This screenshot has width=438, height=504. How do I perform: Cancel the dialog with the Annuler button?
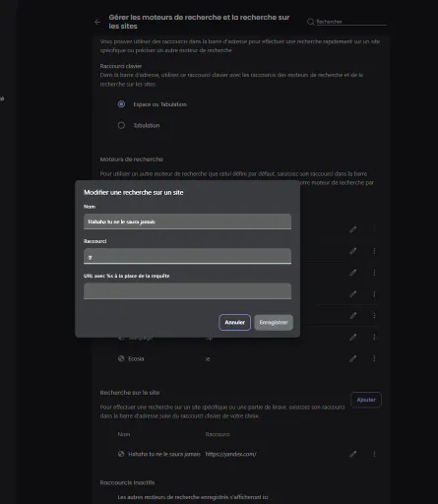234,322
